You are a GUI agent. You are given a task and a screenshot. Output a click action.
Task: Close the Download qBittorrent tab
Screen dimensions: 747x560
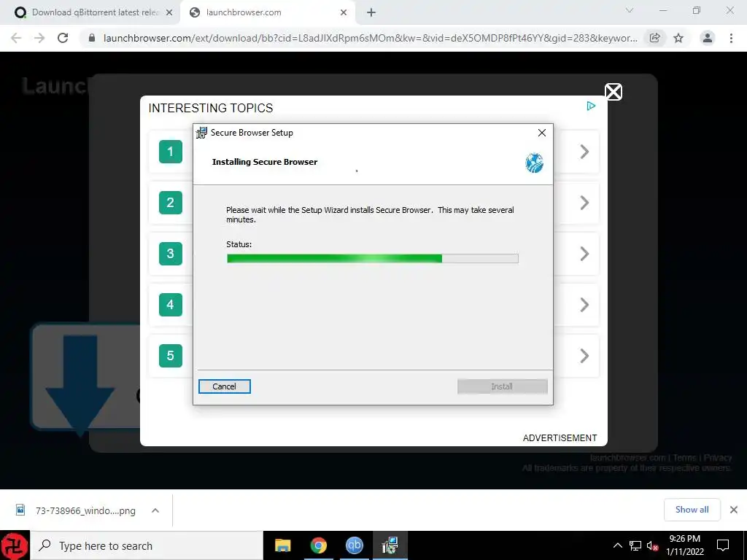(x=169, y=12)
